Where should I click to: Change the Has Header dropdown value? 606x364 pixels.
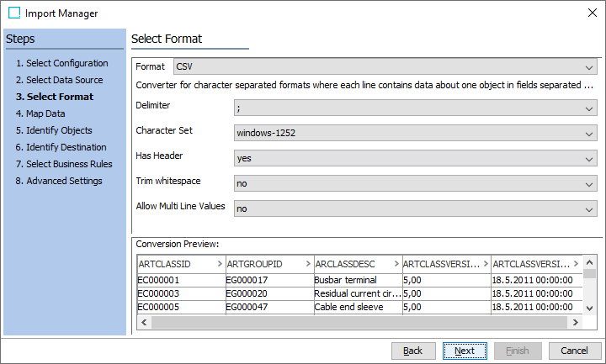tap(415, 158)
